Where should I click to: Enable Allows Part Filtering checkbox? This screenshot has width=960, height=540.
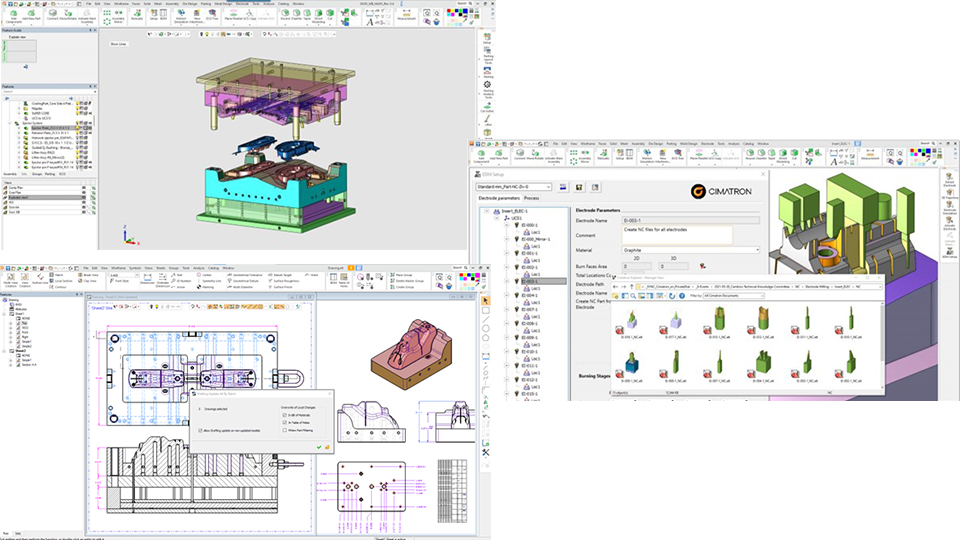[x=285, y=430]
